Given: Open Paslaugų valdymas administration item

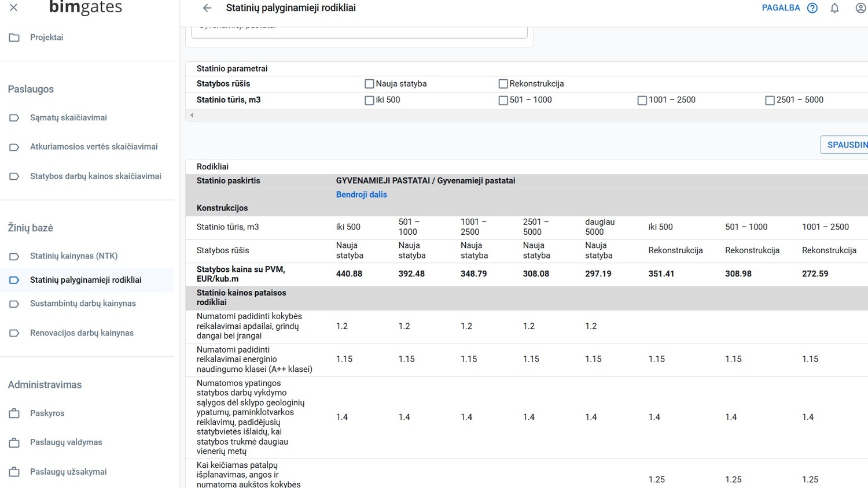Looking at the screenshot, I should click(66, 442).
